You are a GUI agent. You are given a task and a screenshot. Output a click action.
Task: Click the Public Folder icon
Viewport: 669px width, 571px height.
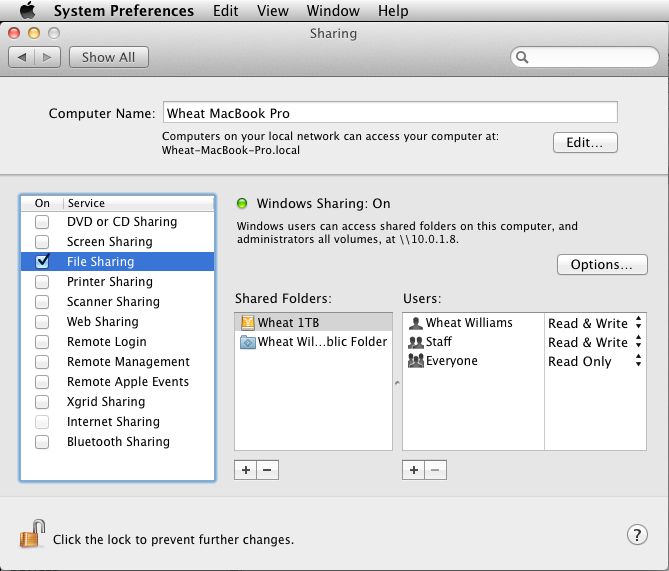(x=247, y=342)
